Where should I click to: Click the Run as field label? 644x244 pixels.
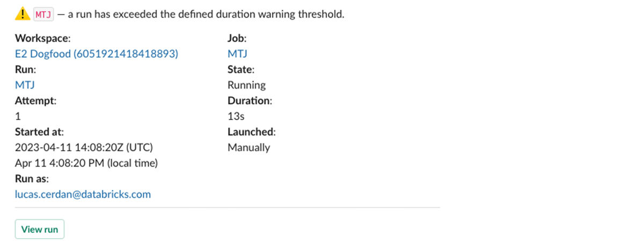pos(32,178)
